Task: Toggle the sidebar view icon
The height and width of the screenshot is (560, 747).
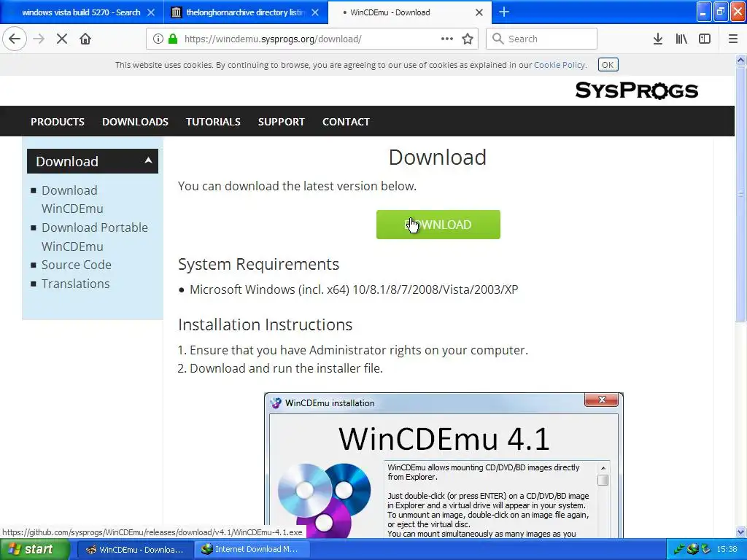Action: [705, 39]
